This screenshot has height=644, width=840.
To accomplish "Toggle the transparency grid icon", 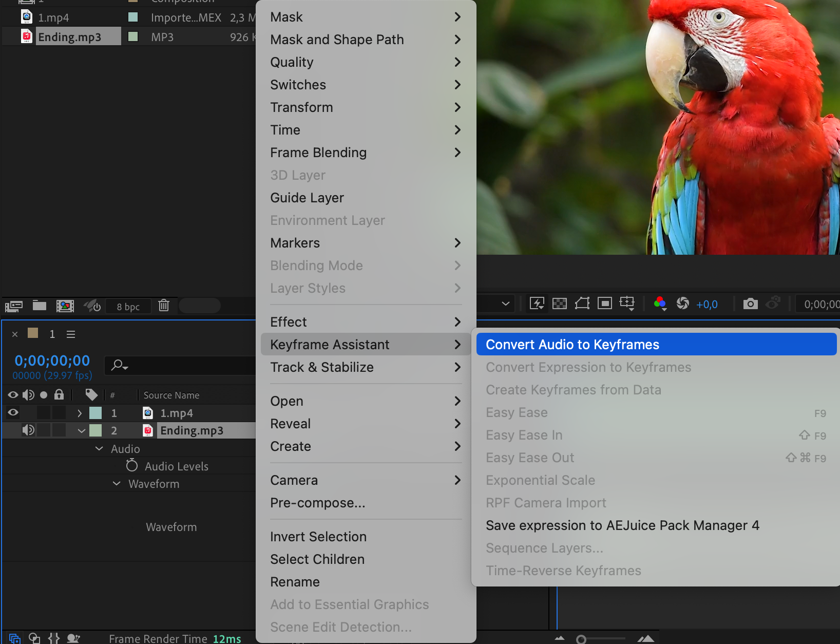I will click(559, 304).
